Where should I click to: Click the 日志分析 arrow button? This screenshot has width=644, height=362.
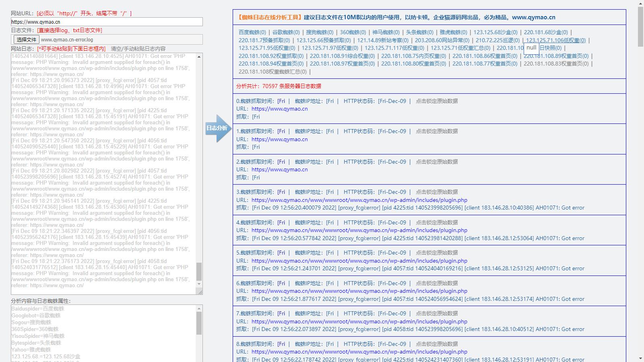pyautogui.click(x=217, y=128)
